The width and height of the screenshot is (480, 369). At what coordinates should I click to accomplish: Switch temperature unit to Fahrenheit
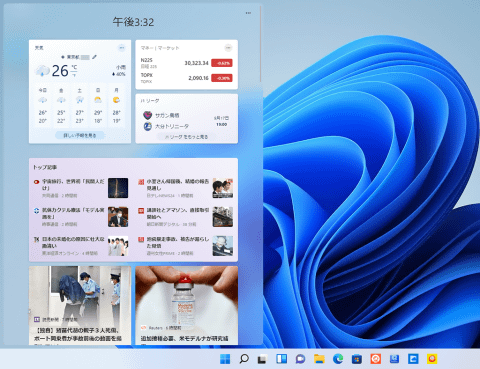[x=74, y=75]
